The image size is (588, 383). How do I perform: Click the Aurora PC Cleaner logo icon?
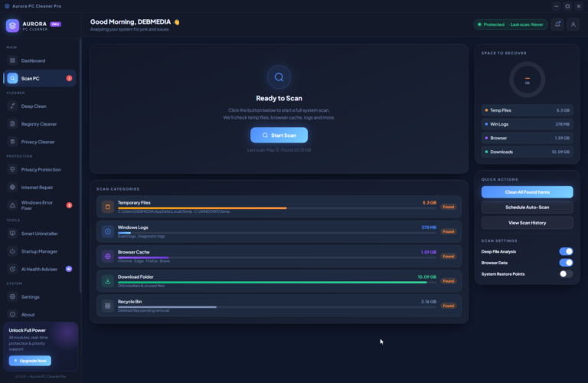12,25
